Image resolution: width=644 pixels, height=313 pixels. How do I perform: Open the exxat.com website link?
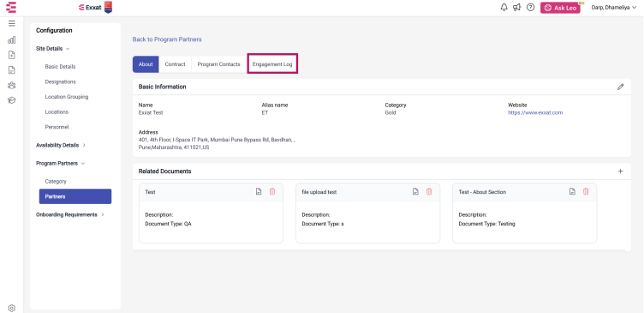(x=535, y=112)
